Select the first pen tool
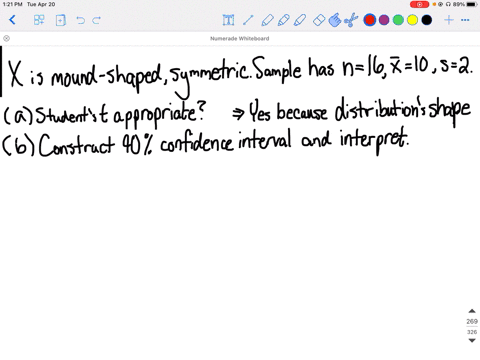 (x=267, y=20)
